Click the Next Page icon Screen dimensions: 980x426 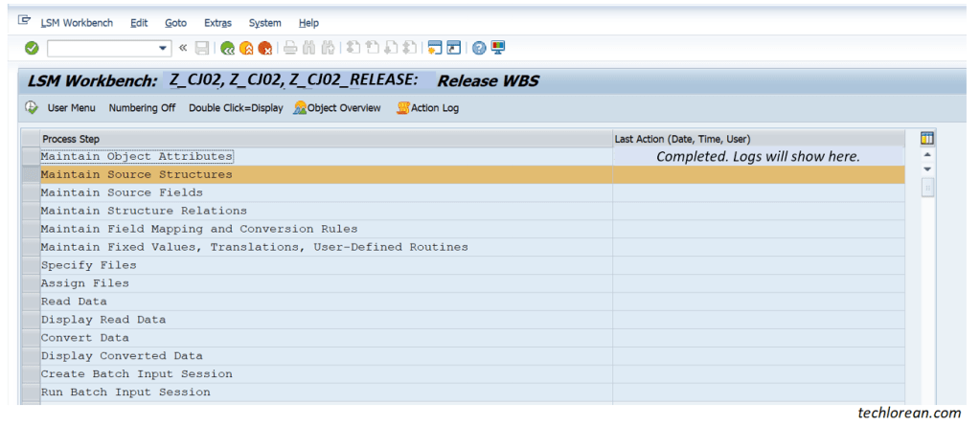point(391,48)
